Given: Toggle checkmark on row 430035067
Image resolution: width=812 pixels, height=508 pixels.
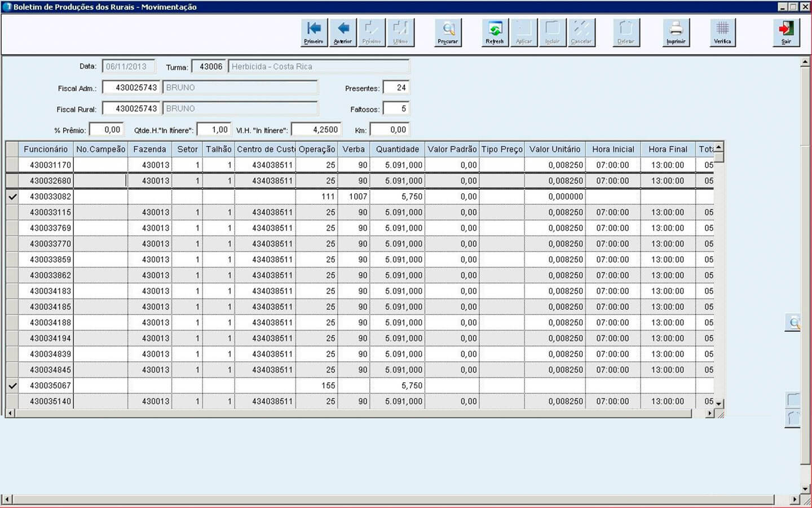Looking at the screenshot, I should [x=12, y=386].
